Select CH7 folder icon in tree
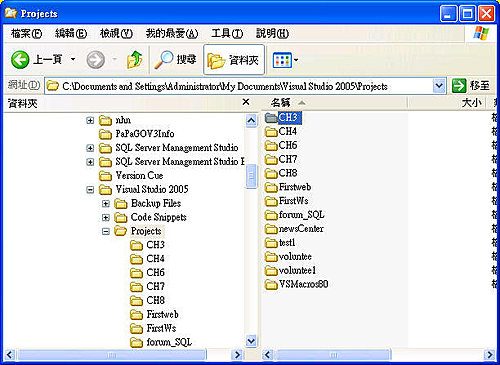 click(136, 287)
